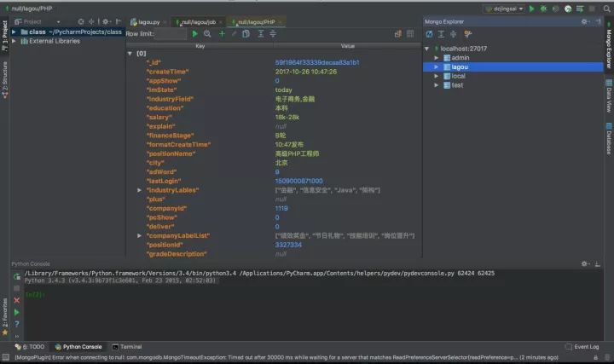Open Search Everywhere magnifier at top right
The width and height of the screenshot is (614, 364).
tap(606, 9)
